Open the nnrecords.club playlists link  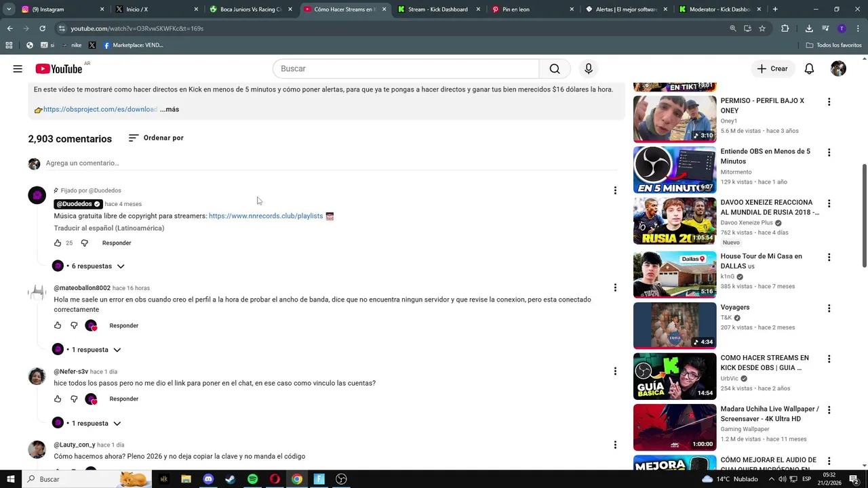pyautogui.click(x=266, y=216)
